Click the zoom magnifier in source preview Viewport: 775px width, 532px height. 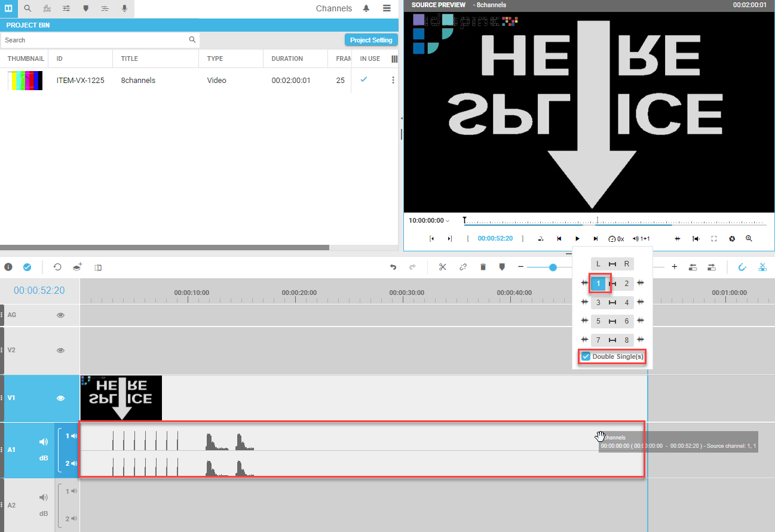point(749,239)
